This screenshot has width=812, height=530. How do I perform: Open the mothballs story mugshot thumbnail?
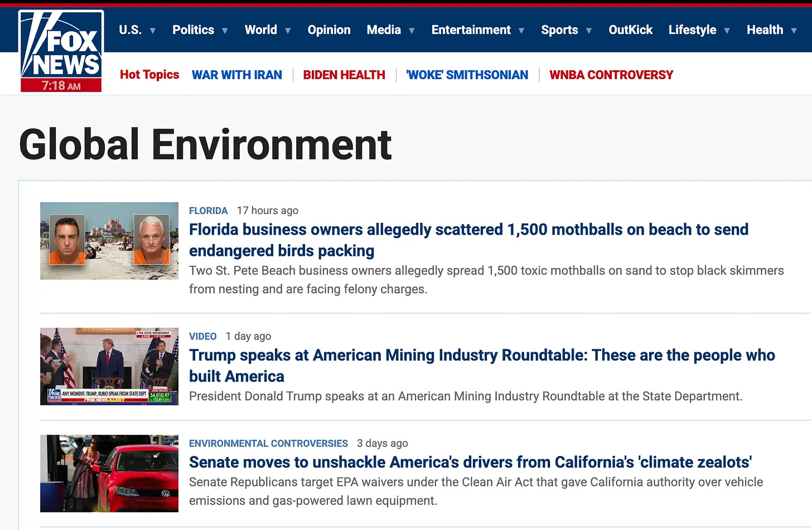coord(109,241)
